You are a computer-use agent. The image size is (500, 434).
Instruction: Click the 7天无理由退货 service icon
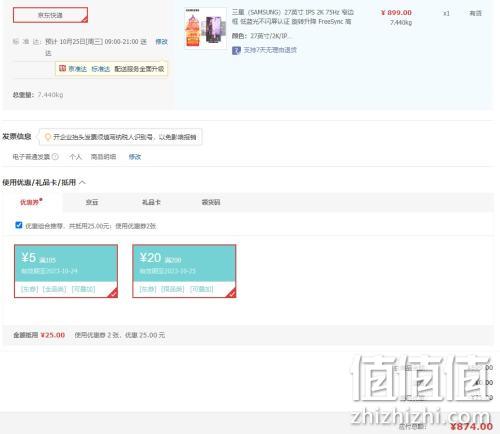click(x=236, y=51)
